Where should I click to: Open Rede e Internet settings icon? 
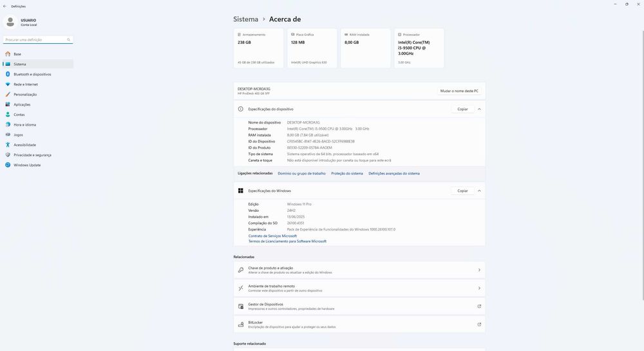tap(8, 84)
